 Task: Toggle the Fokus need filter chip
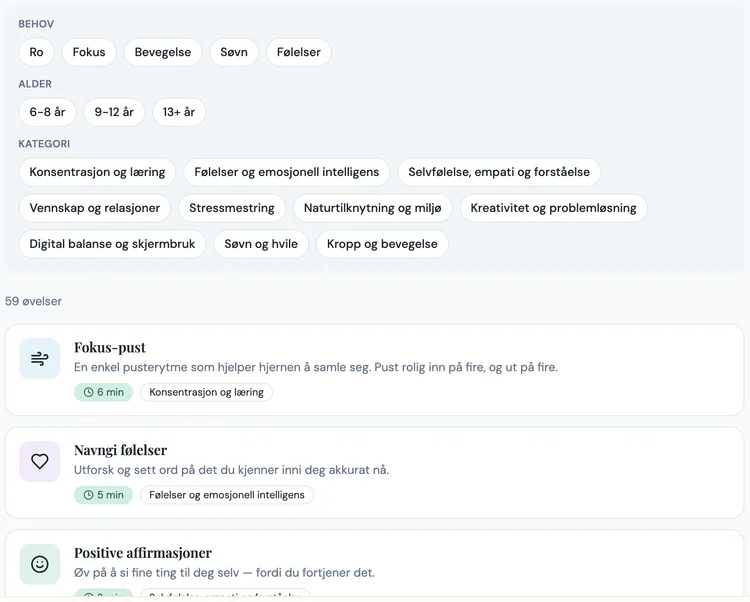pyautogui.click(x=89, y=52)
